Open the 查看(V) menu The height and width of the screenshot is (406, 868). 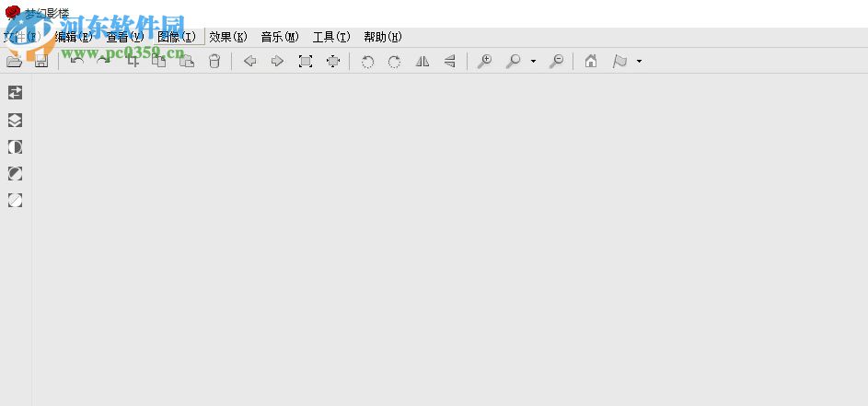pyautogui.click(x=125, y=37)
